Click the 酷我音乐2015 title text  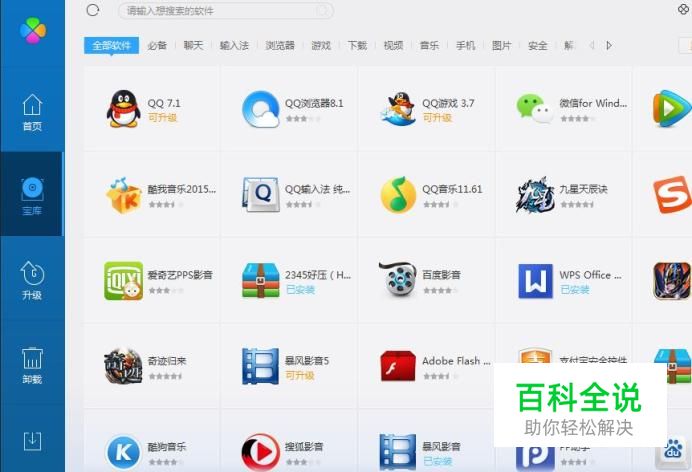[182, 189]
